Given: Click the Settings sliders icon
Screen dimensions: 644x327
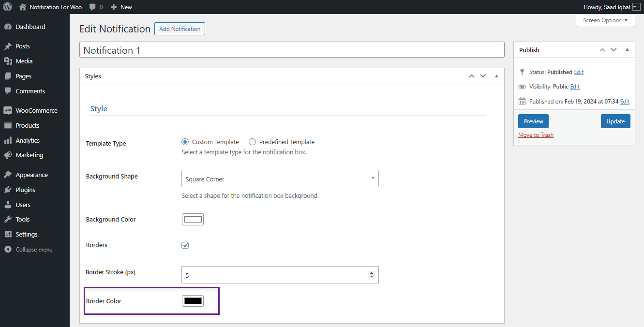Looking at the screenshot, I should (8, 234).
